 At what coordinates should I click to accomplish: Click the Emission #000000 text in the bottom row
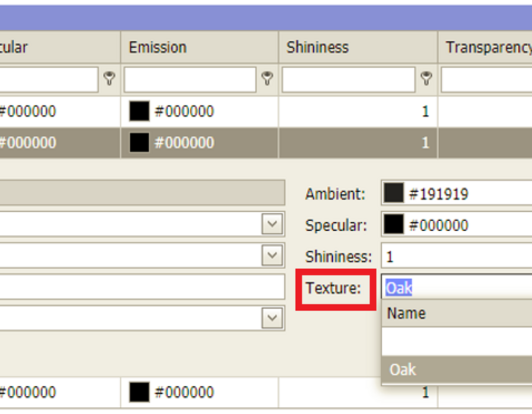coord(184,392)
